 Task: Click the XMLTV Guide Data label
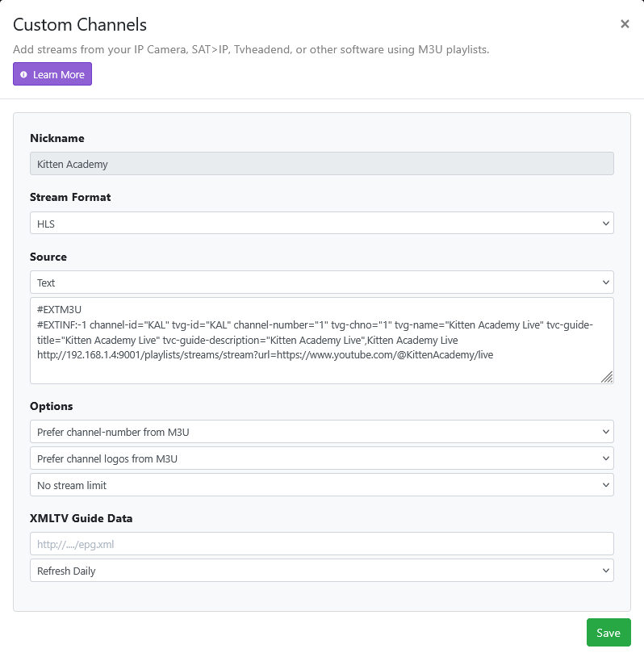(81, 518)
